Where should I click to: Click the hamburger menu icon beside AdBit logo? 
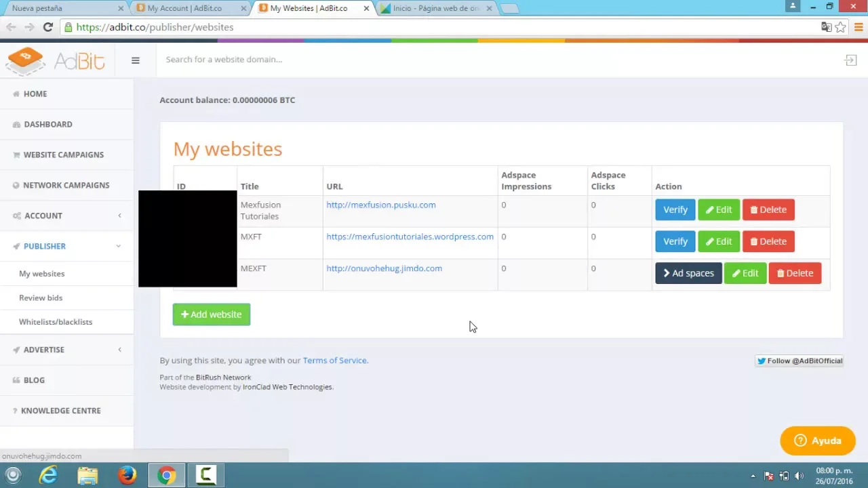coord(135,60)
